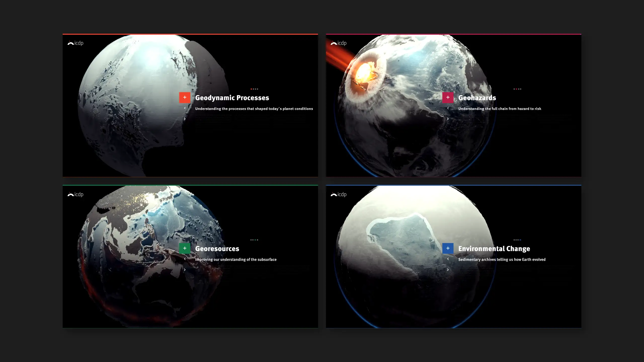Click the icdp logo in Environmental Change panel
The image size is (644, 362).
click(x=339, y=194)
